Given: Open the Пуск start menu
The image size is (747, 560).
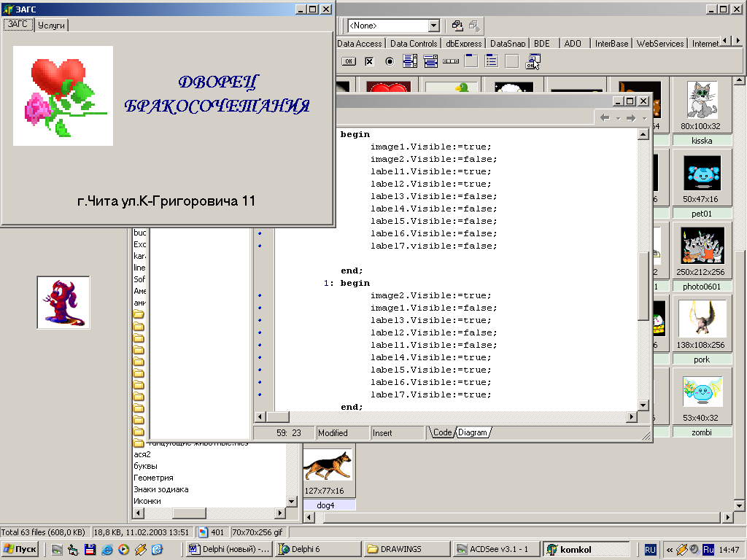Looking at the screenshot, I should coord(20,549).
